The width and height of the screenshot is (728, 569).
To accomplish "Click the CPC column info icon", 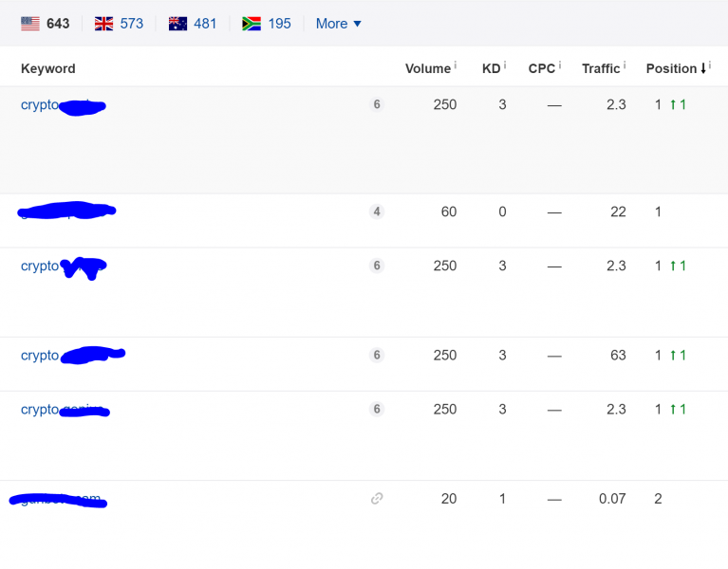I will tap(560, 65).
